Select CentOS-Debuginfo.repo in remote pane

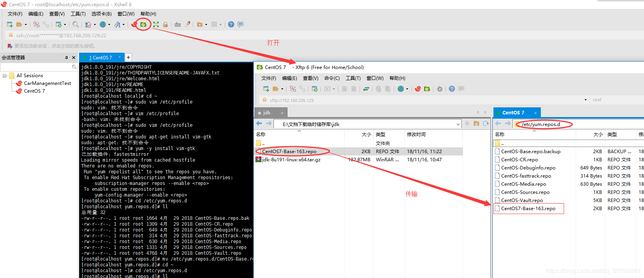tap(528, 168)
